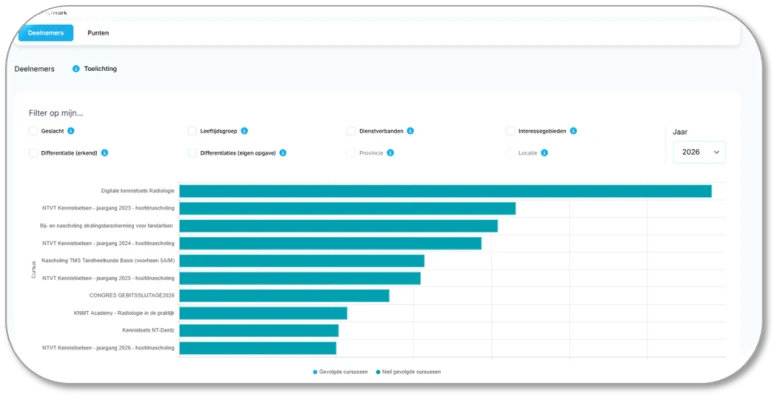Screen dimensions: 776x397
Task: Toggle the Dienstverbanden checkbox
Action: pos(351,131)
